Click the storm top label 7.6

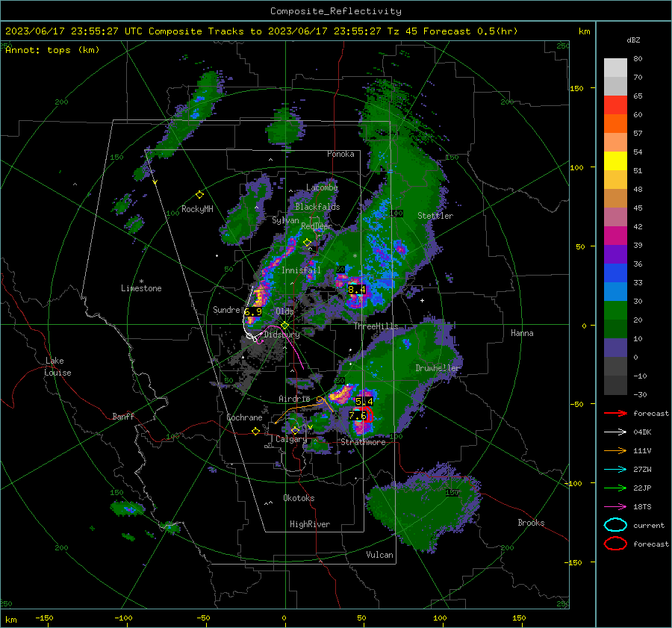(x=358, y=415)
